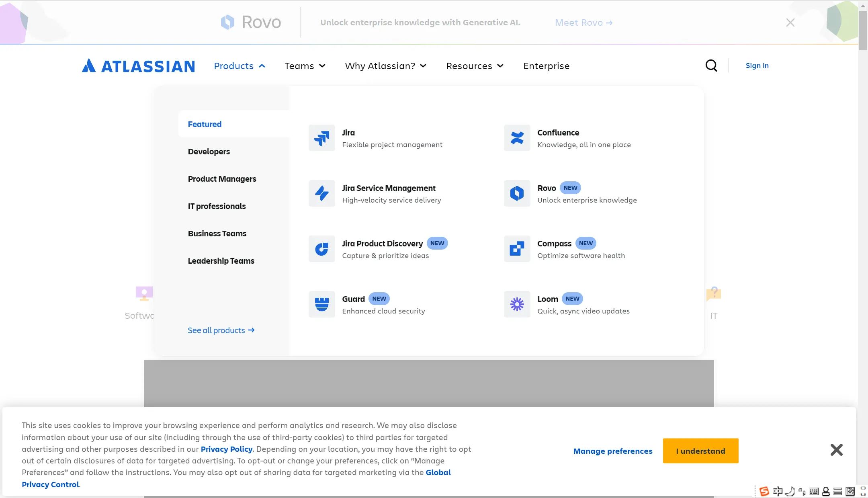This screenshot has height=498, width=868.
Task: Dismiss the Rovo banner with X
Action: [x=790, y=23]
